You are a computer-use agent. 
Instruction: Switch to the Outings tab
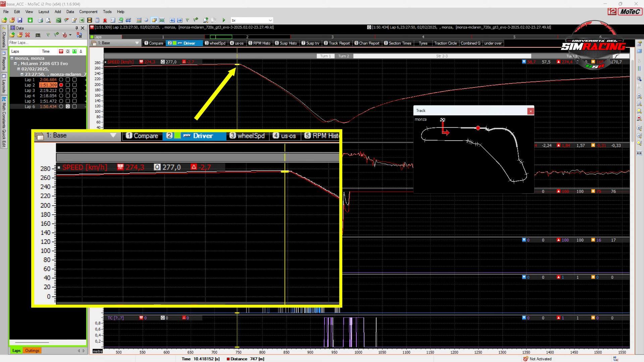32,351
